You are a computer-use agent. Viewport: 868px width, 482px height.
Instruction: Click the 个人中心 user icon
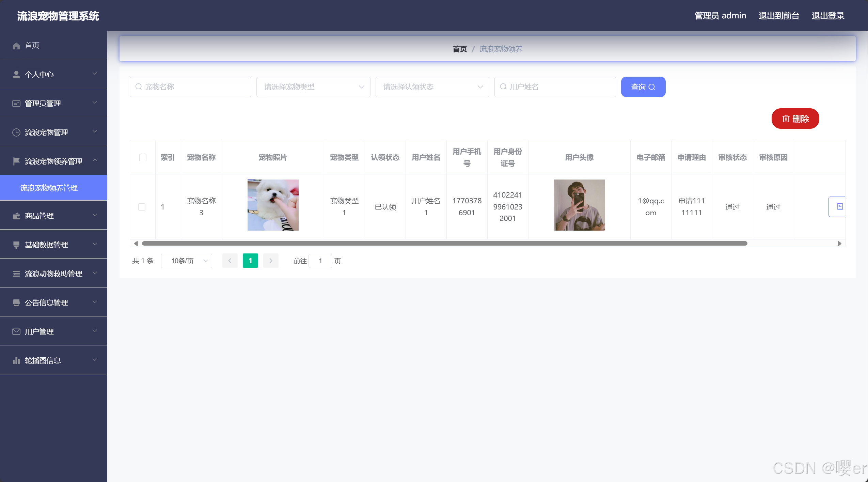click(x=16, y=74)
